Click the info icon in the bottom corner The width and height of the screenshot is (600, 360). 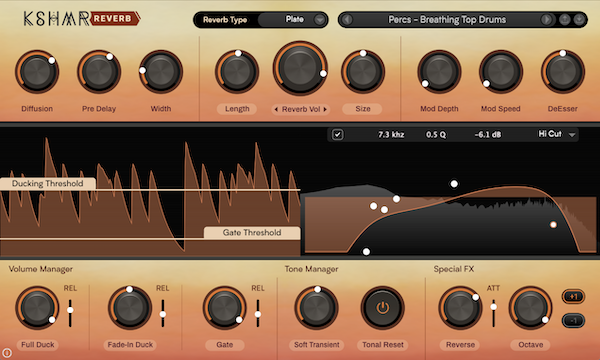[7, 353]
